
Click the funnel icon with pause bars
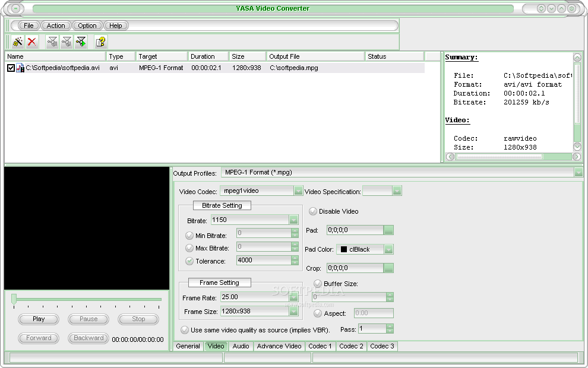point(67,42)
